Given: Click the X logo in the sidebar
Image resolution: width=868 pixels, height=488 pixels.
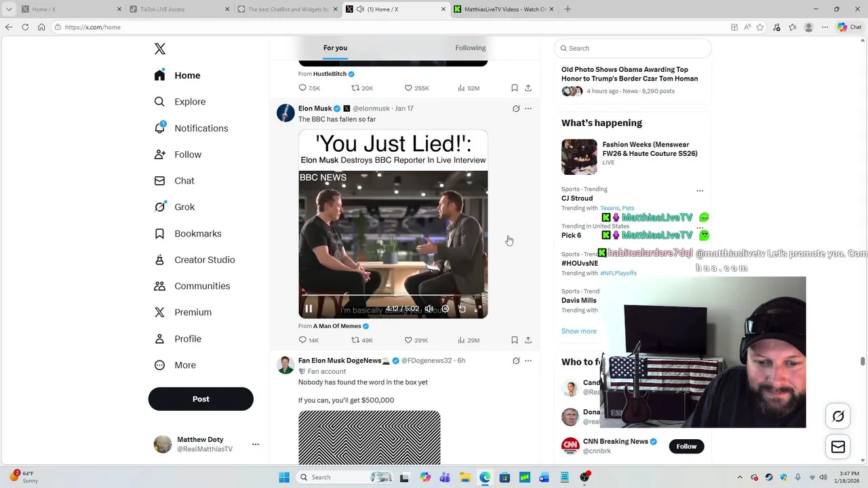Looking at the screenshot, I should (159, 49).
